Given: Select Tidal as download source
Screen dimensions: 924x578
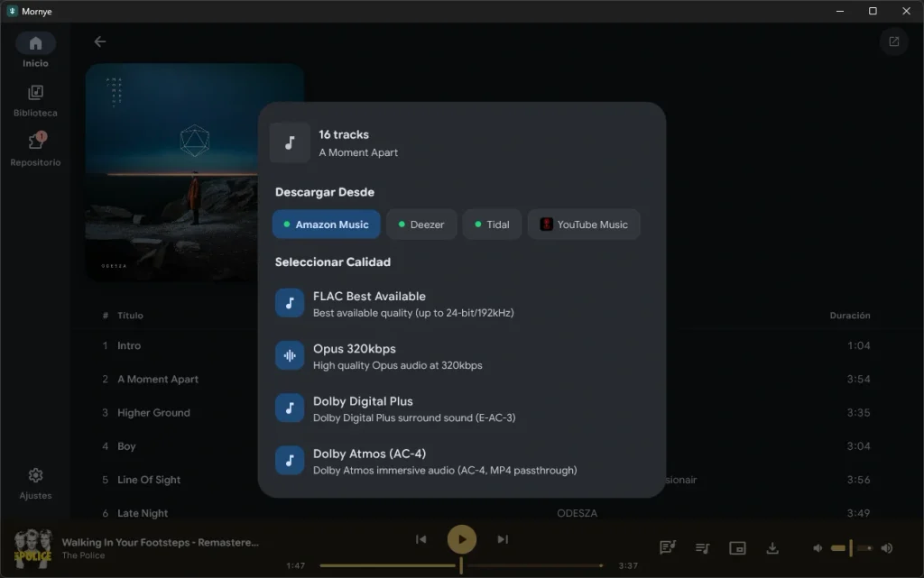Looking at the screenshot, I should point(492,225).
